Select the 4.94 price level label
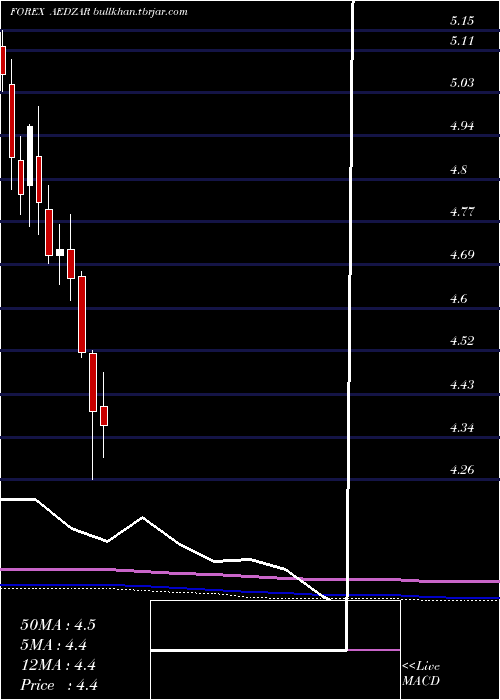This screenshot has height=700, width=500. (462, 126)
